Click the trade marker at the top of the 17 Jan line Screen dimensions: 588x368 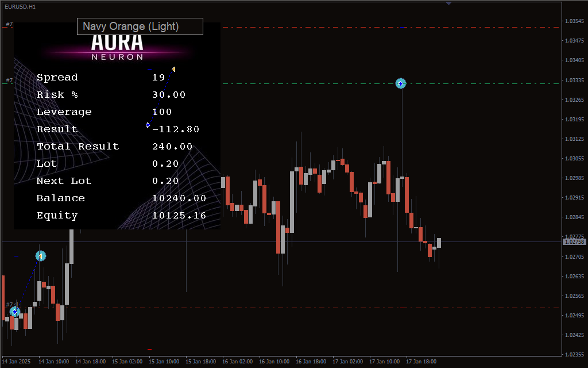pyautogui.click(x=401, y=83)
